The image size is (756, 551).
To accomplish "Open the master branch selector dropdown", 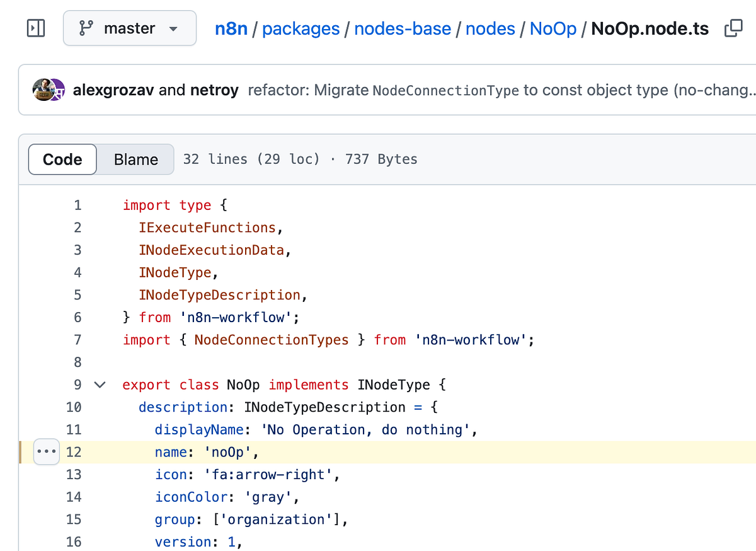I will tap(129, 28).
